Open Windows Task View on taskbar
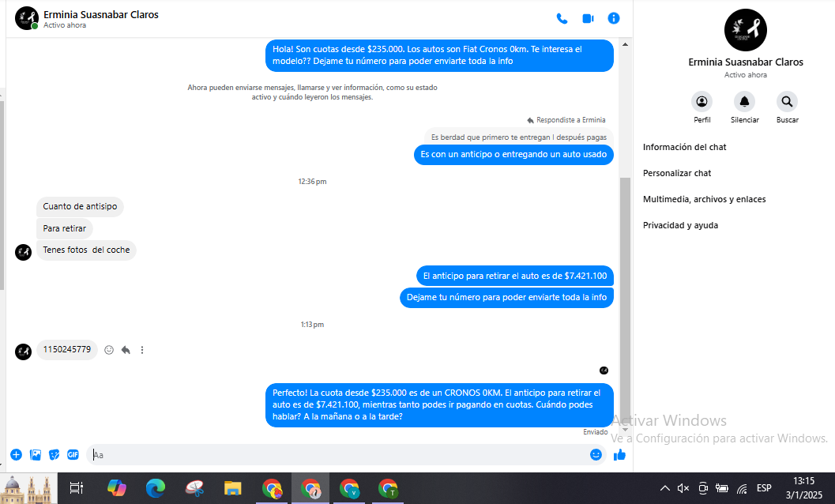The width and height of the screenshot is (835, 504). tap(77, 488)
